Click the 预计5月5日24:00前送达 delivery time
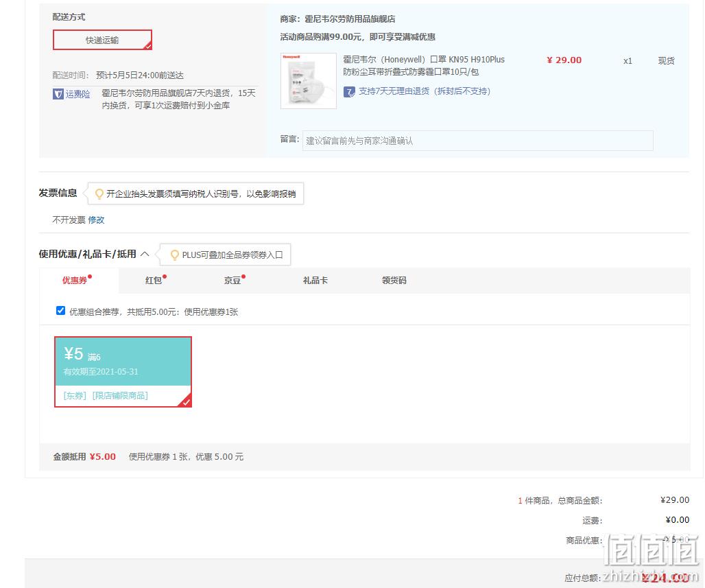This screenshot has width=705, height=588. click(140, 75)
